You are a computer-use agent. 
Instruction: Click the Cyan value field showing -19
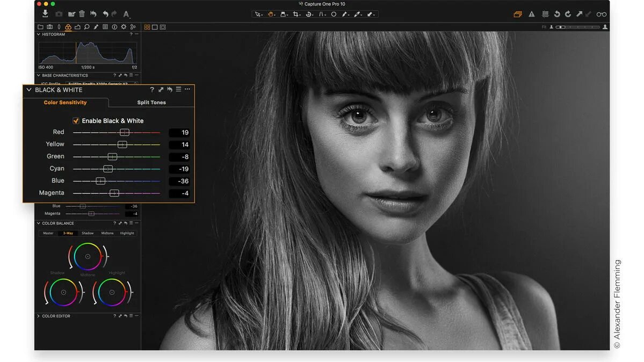[179, 169]
